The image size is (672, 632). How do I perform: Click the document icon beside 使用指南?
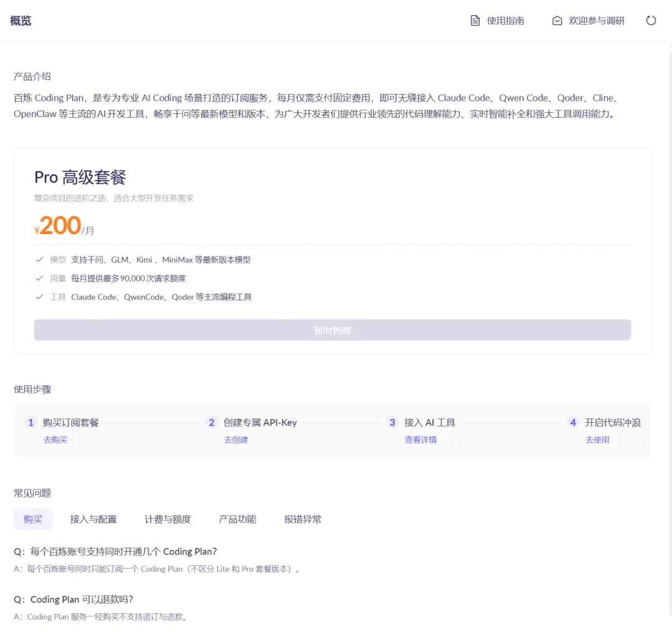475,21
